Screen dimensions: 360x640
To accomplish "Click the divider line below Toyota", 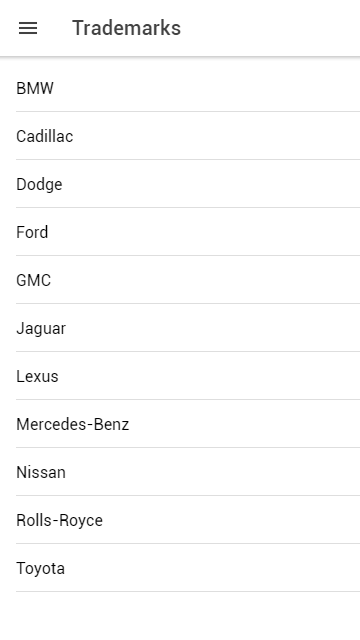I will [x=188, y=591].
